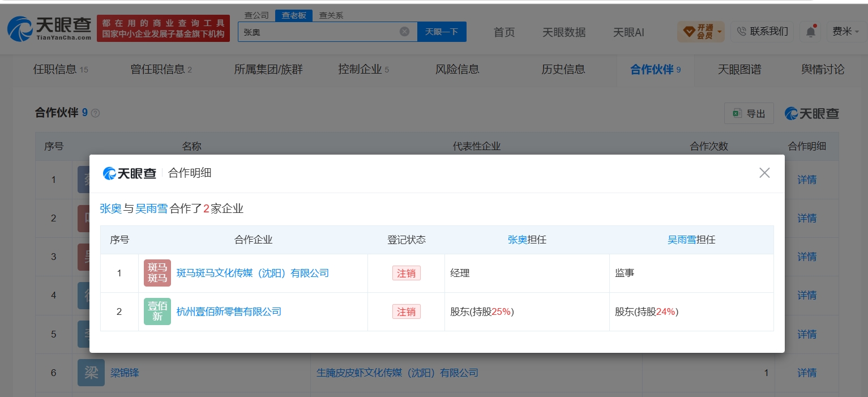
Task: Open the 舆情讨论 tab
Action: pyautogui.click(x=823, y=70)
